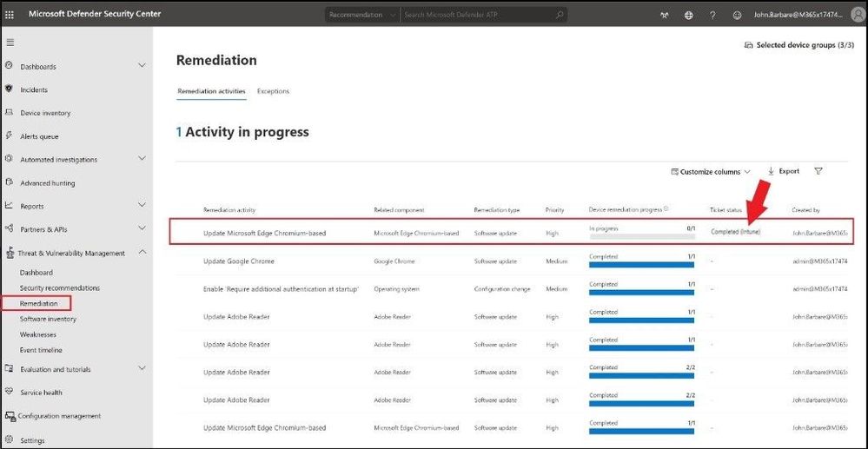Viewport: 868px width, 449px height.
Task: Click in the Search Microsoft Defender ATP field
Action: [x=477, y=15]
